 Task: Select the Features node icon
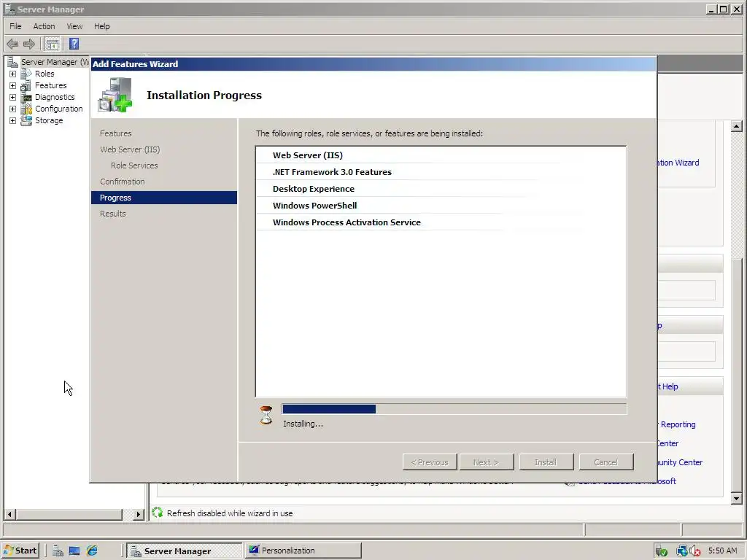click(x=26, y=86)
